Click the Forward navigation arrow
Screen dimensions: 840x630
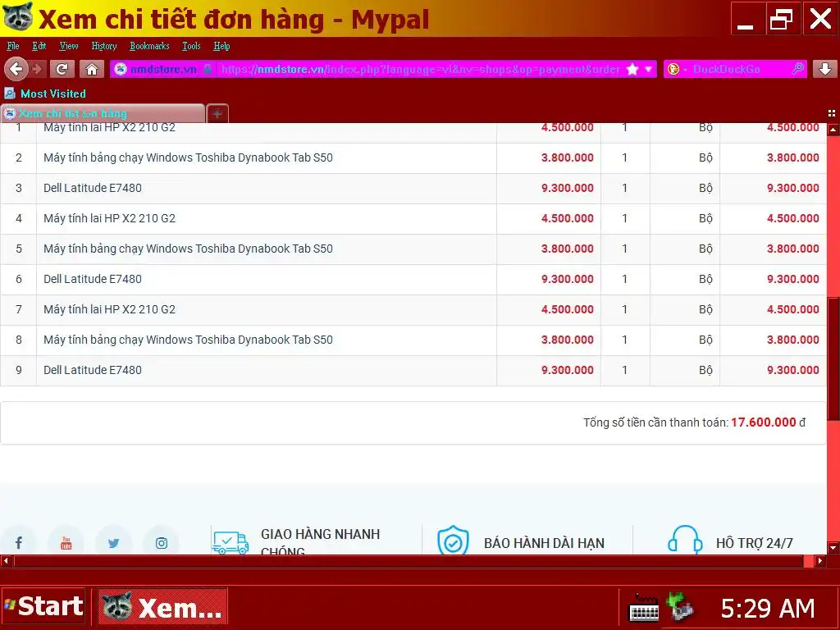tap(38, 69)
